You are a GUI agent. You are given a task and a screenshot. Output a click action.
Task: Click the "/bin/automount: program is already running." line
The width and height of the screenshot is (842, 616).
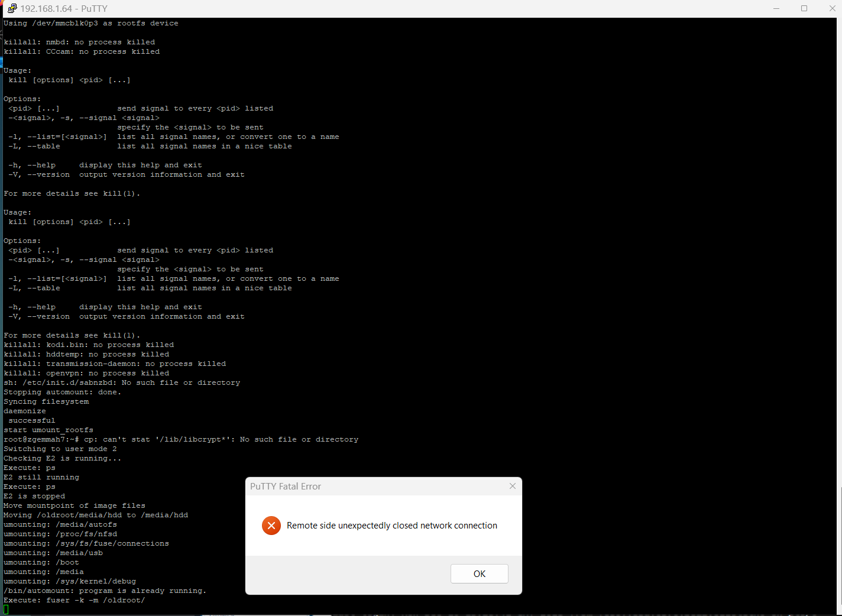coord(105,591)
